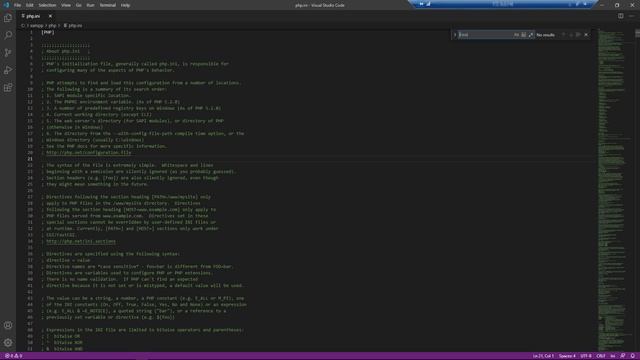Toggle Match Case in find box
Screen dimensions: 640x360
pos(516,35)
